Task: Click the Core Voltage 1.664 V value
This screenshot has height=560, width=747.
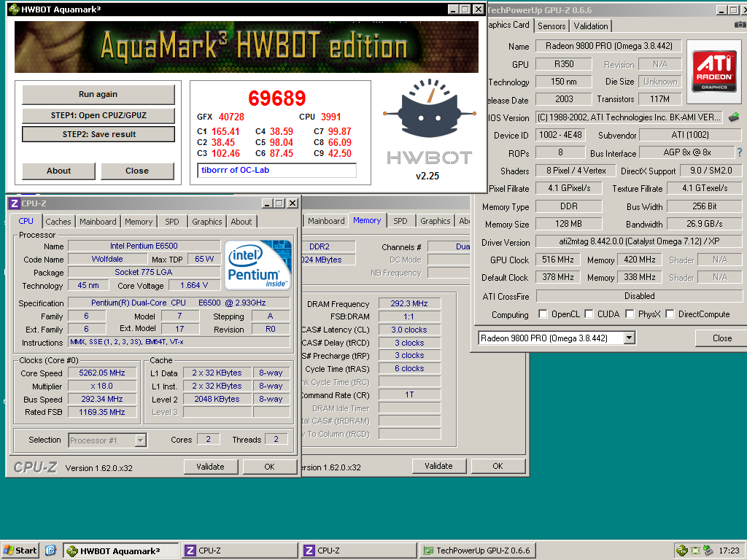Action: pyautogui.click(x=194, y=285)
